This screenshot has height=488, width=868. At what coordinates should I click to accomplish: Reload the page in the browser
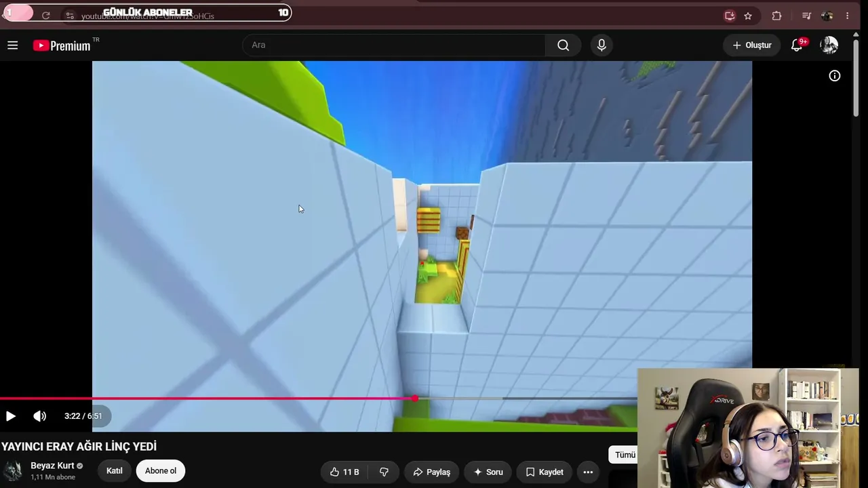(45, 16)
